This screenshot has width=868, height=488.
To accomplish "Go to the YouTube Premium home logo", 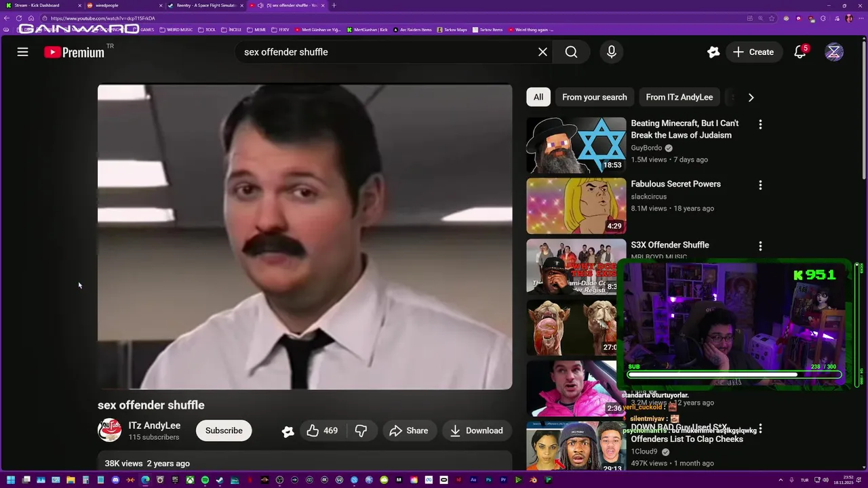I will click(x=75, y=52).
